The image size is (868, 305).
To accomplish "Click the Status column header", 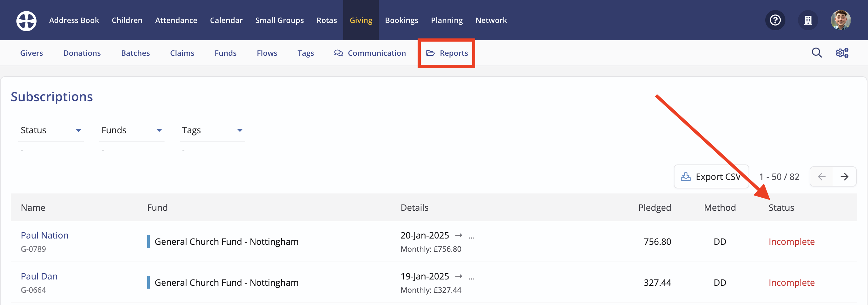I will (x=781, y=208).
